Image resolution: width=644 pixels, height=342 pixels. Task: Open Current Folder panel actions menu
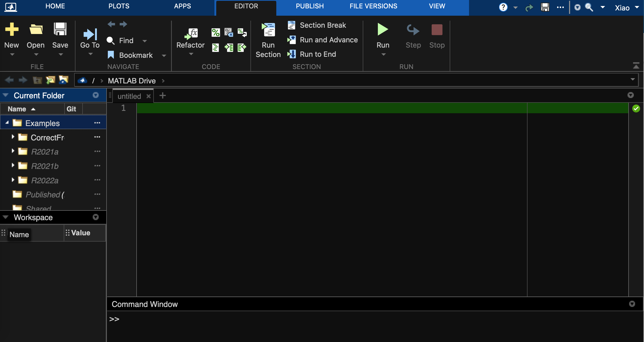pos(96,95)
